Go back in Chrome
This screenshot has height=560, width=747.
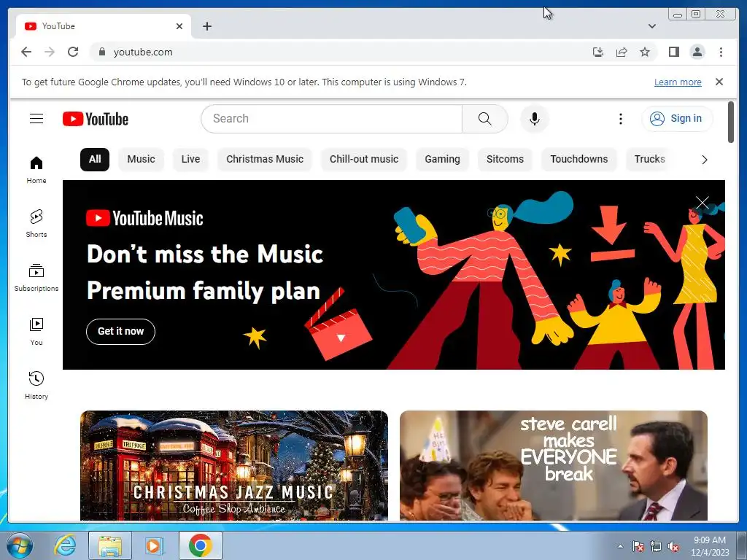point(26,52)
